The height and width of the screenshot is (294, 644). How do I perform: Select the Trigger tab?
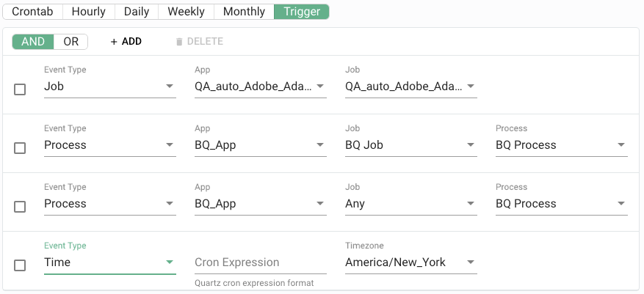[301, 12]
